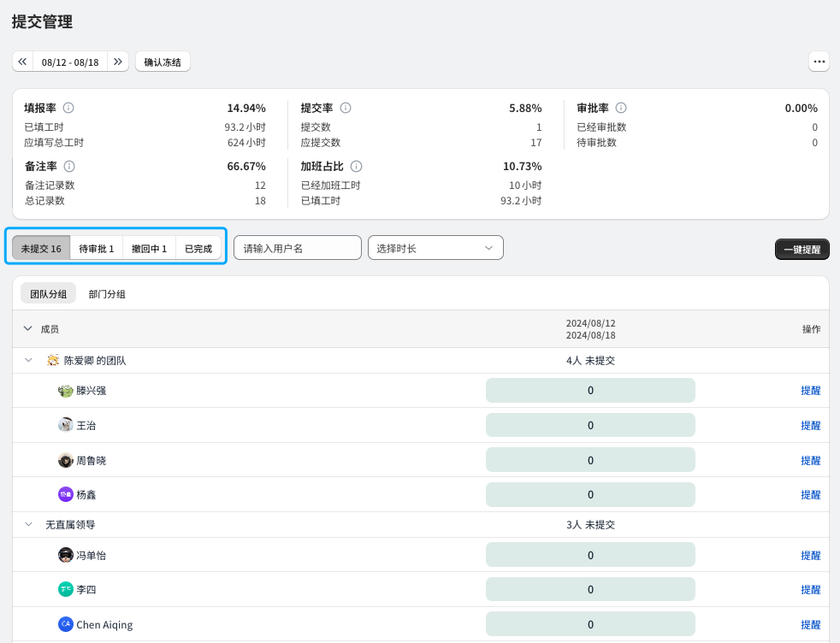Collapse all rows using the 成员 header chevron
The width and height of the screenshot is (840, 643).
28,328
